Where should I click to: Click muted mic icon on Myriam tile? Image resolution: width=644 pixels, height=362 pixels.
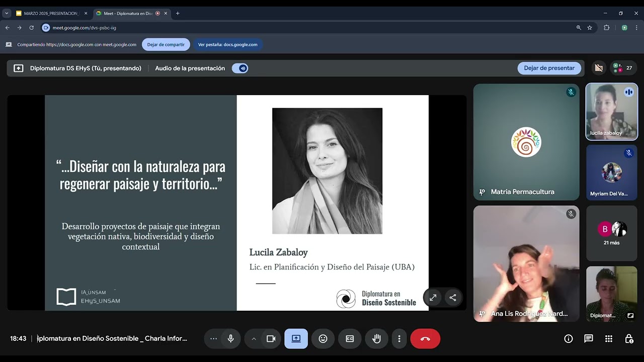point(628,153)
